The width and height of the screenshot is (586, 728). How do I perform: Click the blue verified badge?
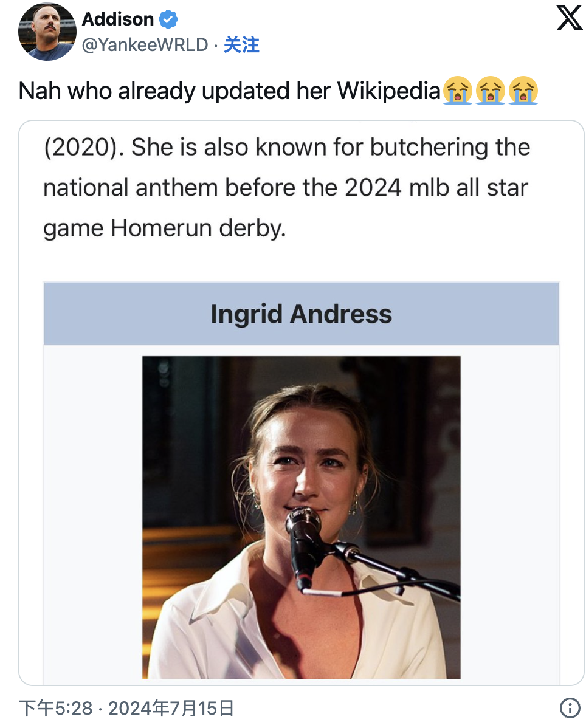(168, 20)
